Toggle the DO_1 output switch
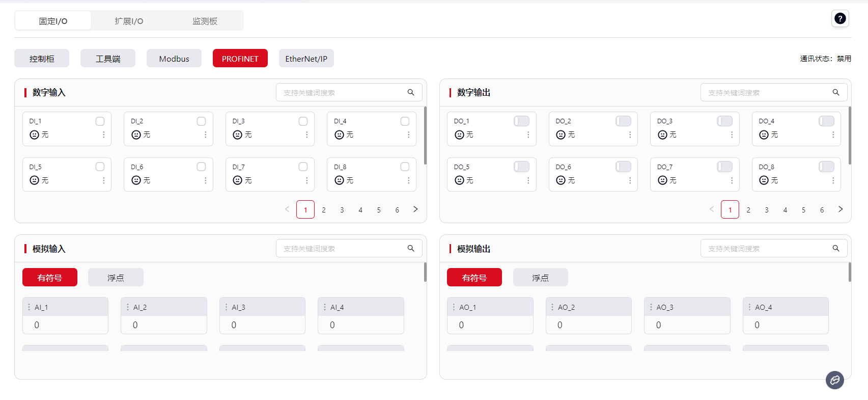Image resolution: width=868 pixels, height=400 pixels. click(521, 121)
